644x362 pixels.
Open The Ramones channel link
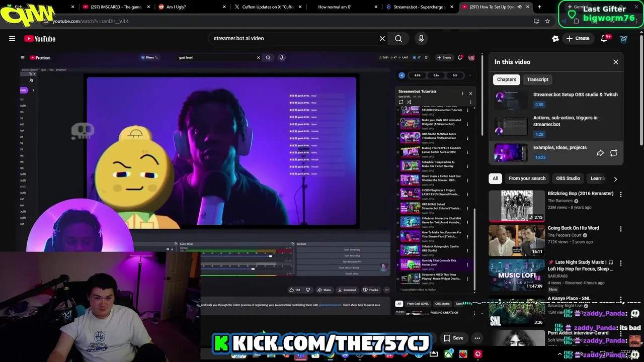(x=560, y=201)
